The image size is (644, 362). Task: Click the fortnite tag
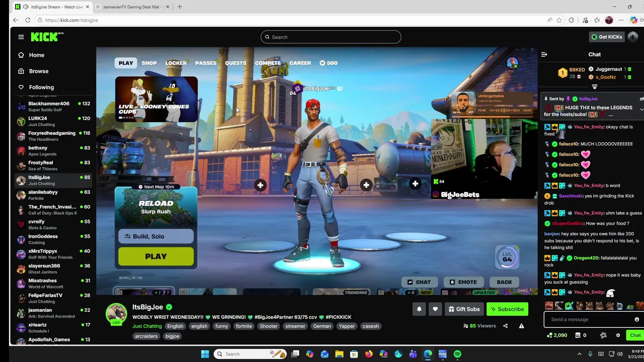[244, 326]
